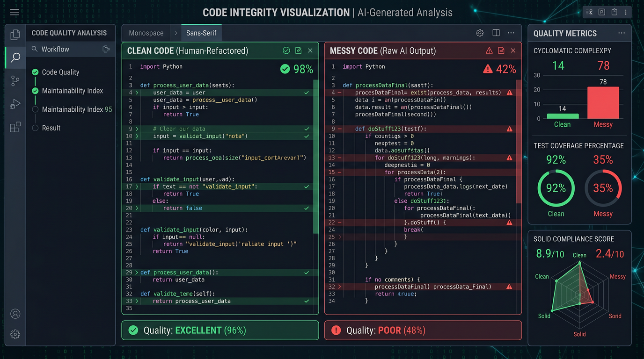Expand fold chevron at clean line 20
644x359 pixels.
(137, 208)
